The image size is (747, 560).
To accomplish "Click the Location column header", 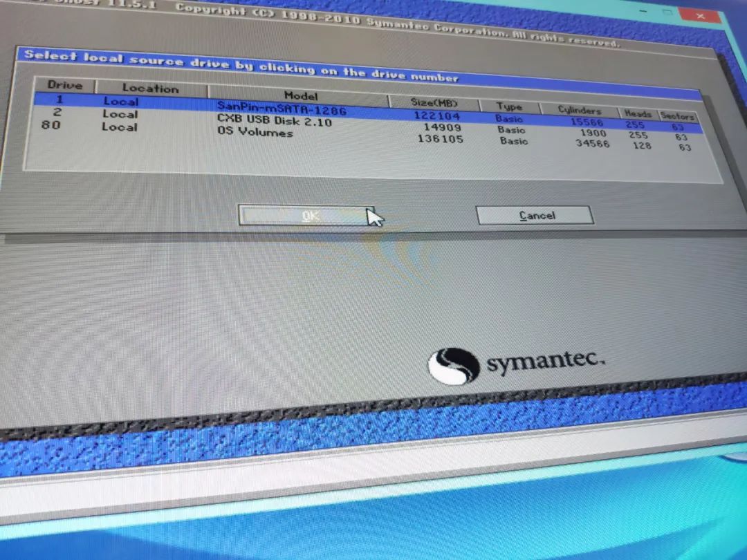I will [x=151, y=88].
